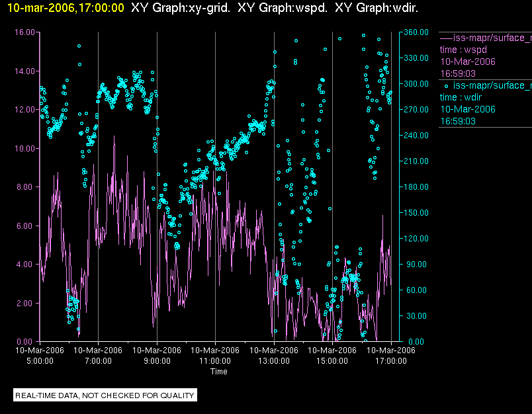Click the pink line sample in wspd legend
The width and height of the screenshot is (532, 414).
[x=446, y=38]
